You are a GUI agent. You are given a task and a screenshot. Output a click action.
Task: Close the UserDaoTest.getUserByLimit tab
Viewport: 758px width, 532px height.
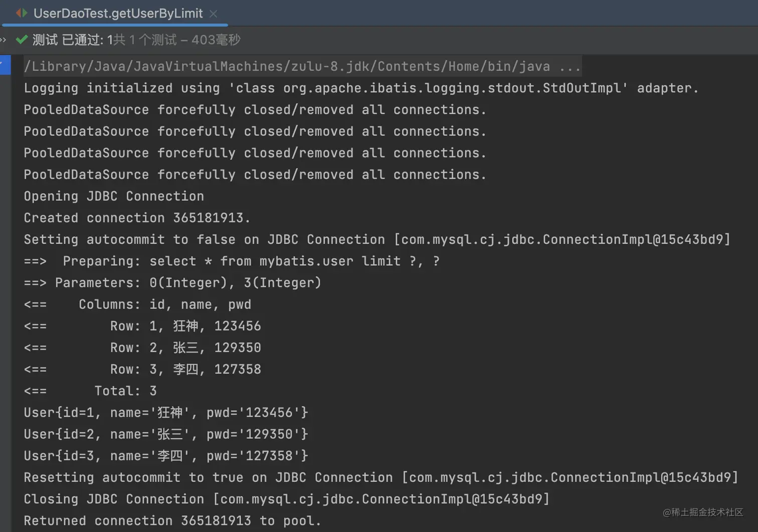coord(214,14)
